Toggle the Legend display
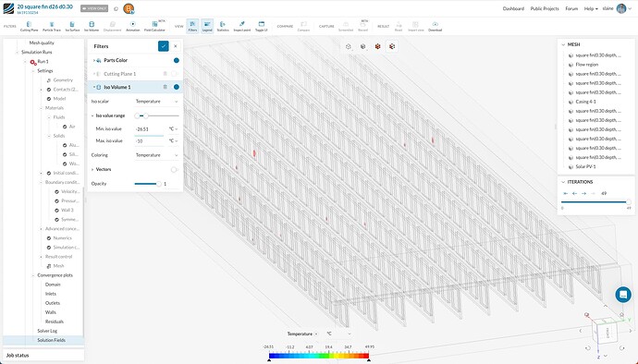Image resolution: width=638 pixels, height=364 pixels. (207, 27)
